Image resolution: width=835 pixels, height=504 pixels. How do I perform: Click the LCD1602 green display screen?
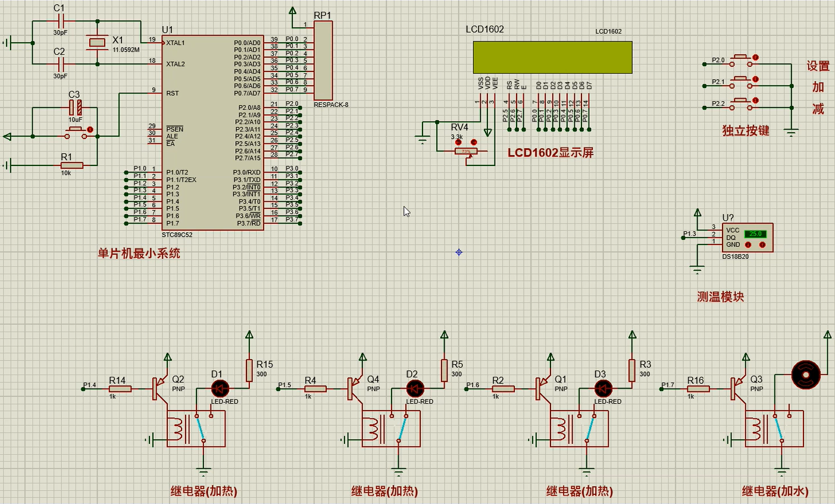tap(552, 57)
